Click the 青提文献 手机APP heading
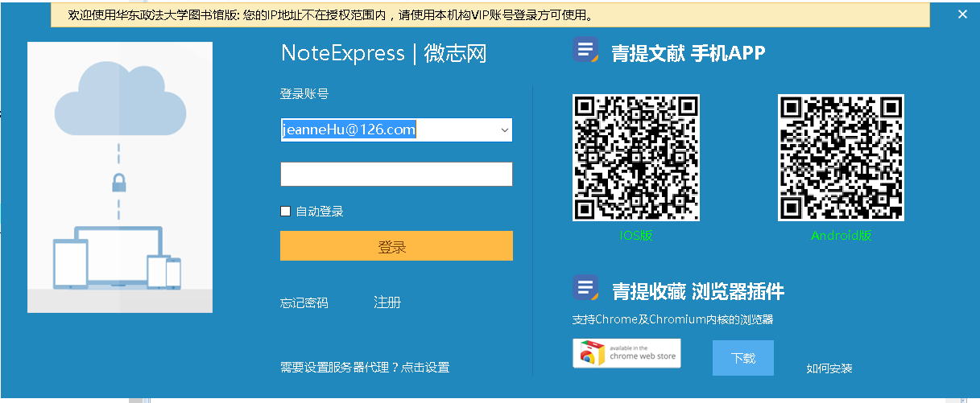Screen dimensions: 980x403 (688, 53)
